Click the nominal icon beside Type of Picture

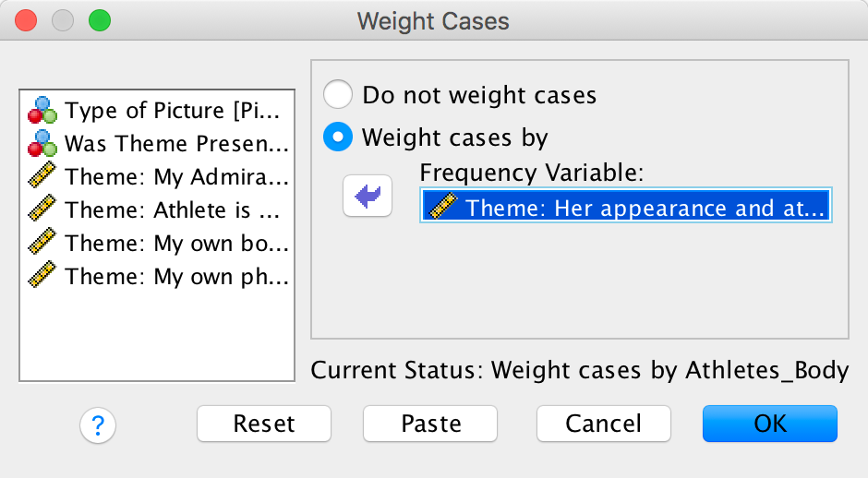[x=42, y=111]
